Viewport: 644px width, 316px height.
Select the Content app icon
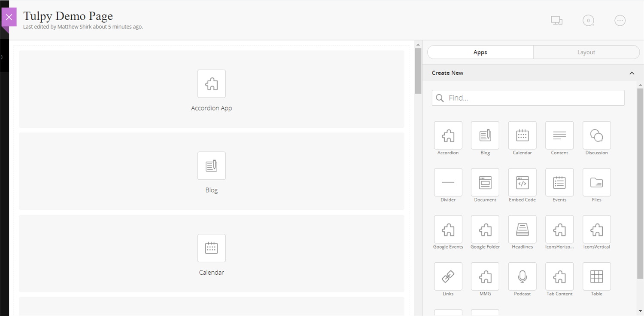click(x=559, y=135)
